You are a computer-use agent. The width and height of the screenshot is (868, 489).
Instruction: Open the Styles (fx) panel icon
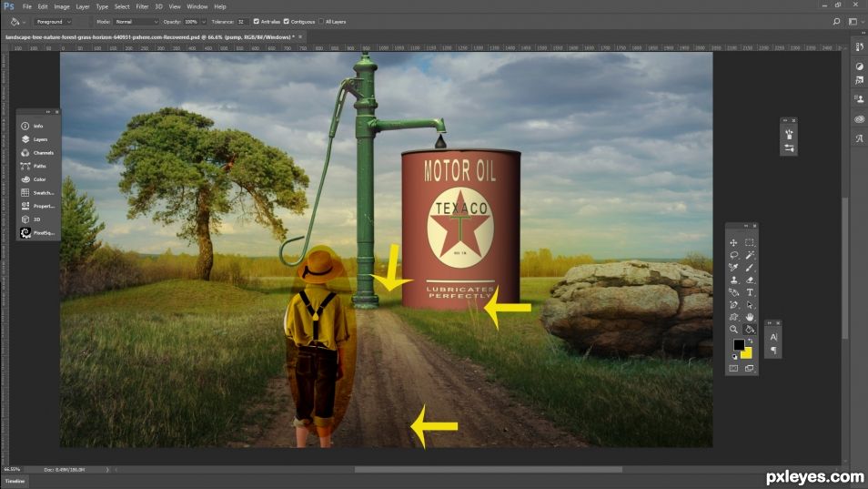click(859, 81)
